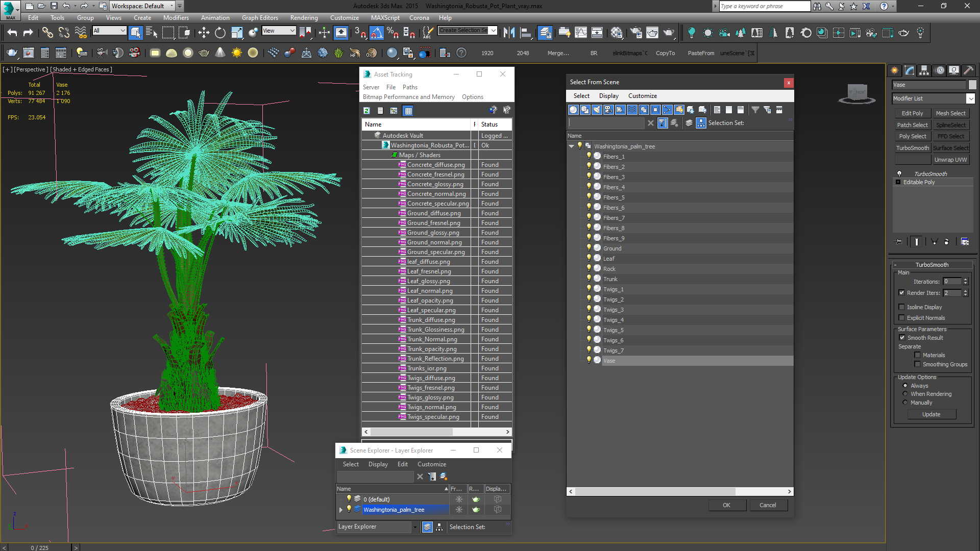Click the Unwrap UVW modifier button
Image resolution: width=980 pixels, height=551 pixels.
[x=950, y=160]
